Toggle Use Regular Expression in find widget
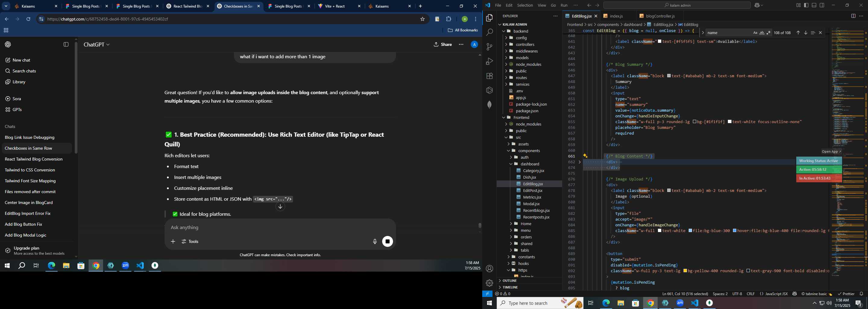The image size is (868, 309). (x=769, y=33)
